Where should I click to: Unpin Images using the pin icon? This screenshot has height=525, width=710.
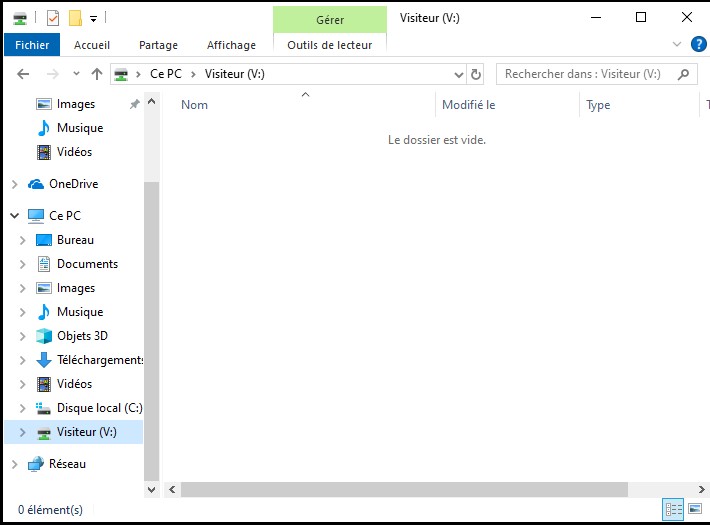[134, 105]
